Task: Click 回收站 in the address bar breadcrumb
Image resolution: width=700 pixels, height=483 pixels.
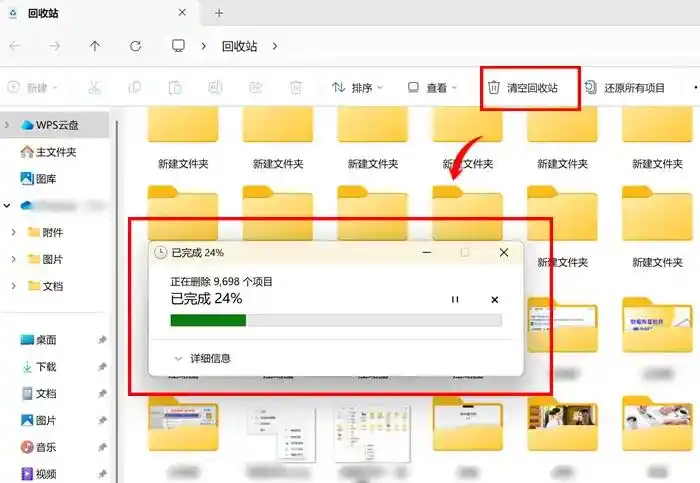Action: click(241, 46)
